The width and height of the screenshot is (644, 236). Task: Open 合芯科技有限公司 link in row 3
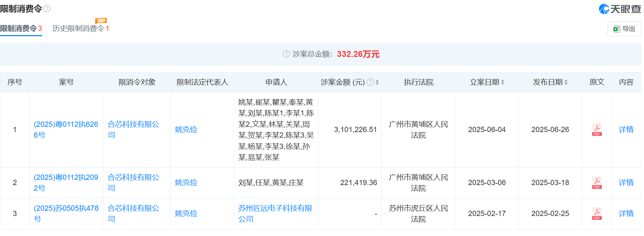[x=134, y=214]
